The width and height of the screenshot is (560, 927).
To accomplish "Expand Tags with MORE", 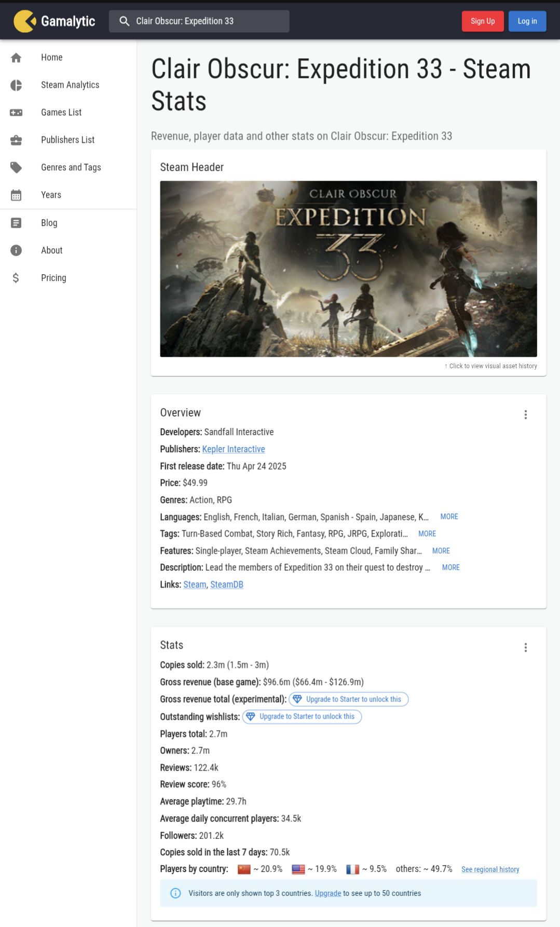I will (427, 534).
